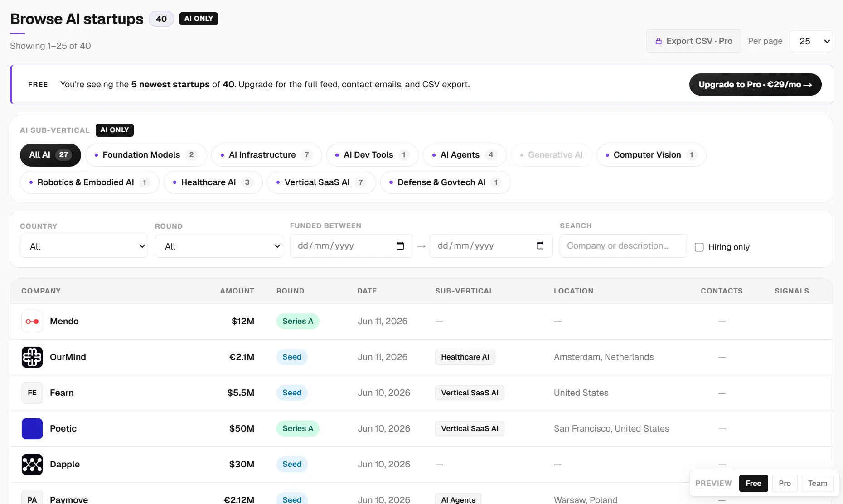The image size is (843, 504).
Task: Click Poetic's Series A round badge
Action: click(298, 429)
